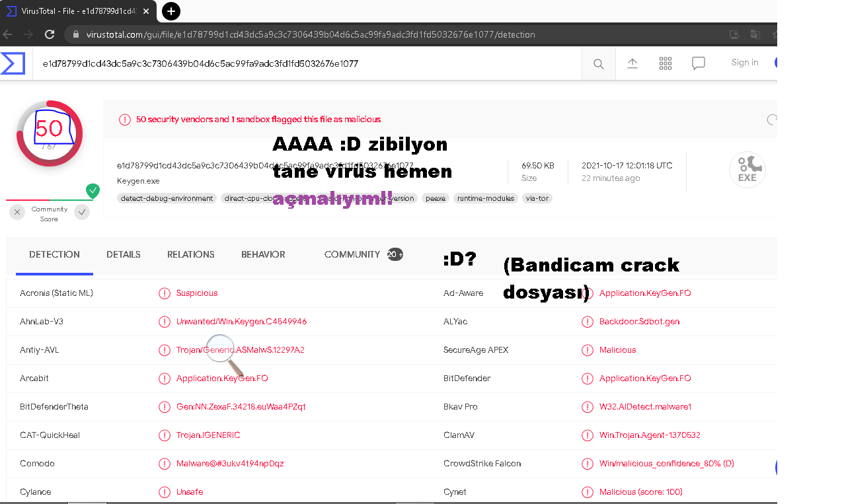The height and width of the screenshot is (504, 842).
Task: Click the peexe tag
Action: tap(436, 198)
